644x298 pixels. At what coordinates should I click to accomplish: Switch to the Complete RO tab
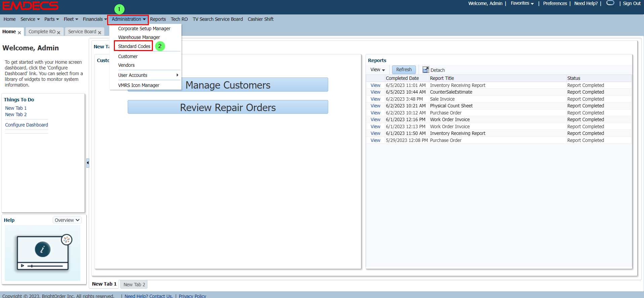(42, 32)
